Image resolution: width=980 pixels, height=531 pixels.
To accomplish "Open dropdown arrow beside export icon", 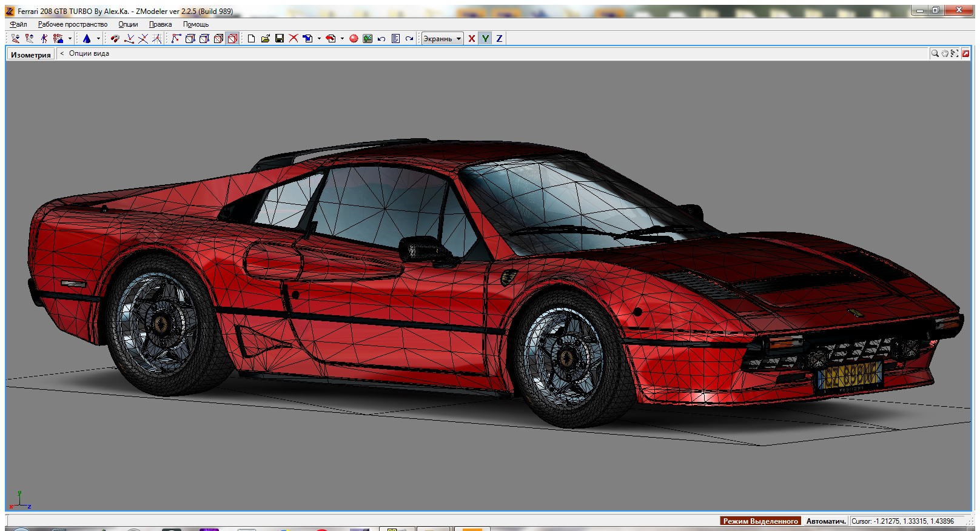I will (342, 38).
